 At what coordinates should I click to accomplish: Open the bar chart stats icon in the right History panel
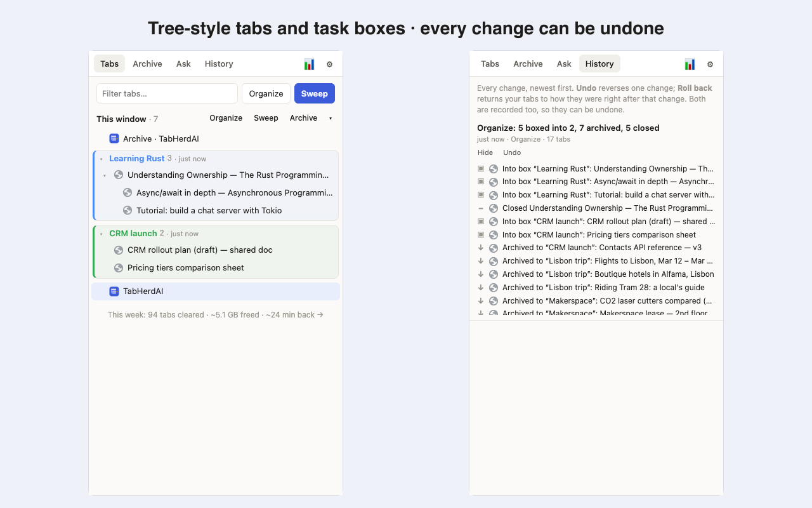point(690,64)
